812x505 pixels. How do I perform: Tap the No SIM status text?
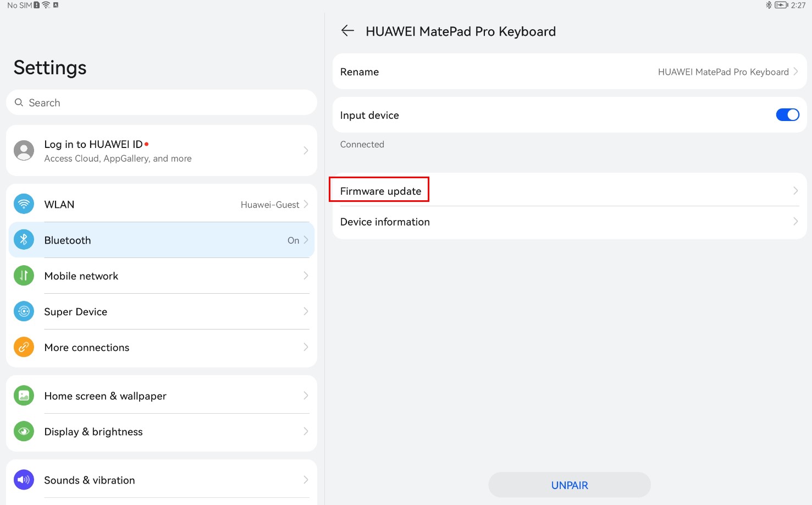pyautogui.click(x=20, y=5)
